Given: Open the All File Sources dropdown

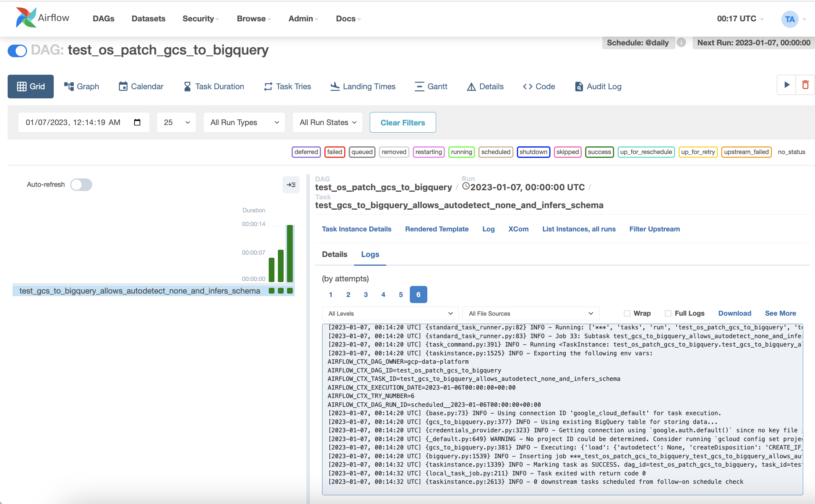Looking at the screenshot, I should tap(531, 313).
